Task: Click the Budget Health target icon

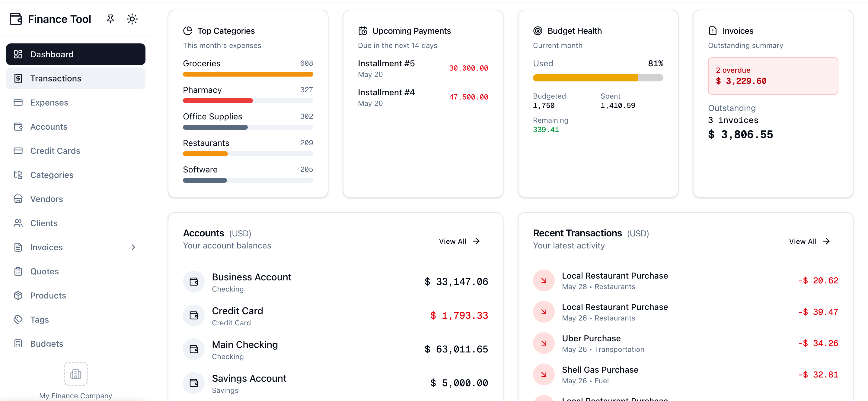Action: [538, 31]
